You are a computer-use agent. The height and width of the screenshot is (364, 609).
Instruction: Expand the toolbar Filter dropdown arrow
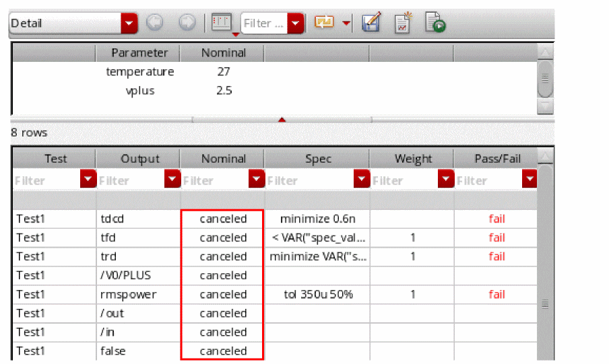click(296, 24)
